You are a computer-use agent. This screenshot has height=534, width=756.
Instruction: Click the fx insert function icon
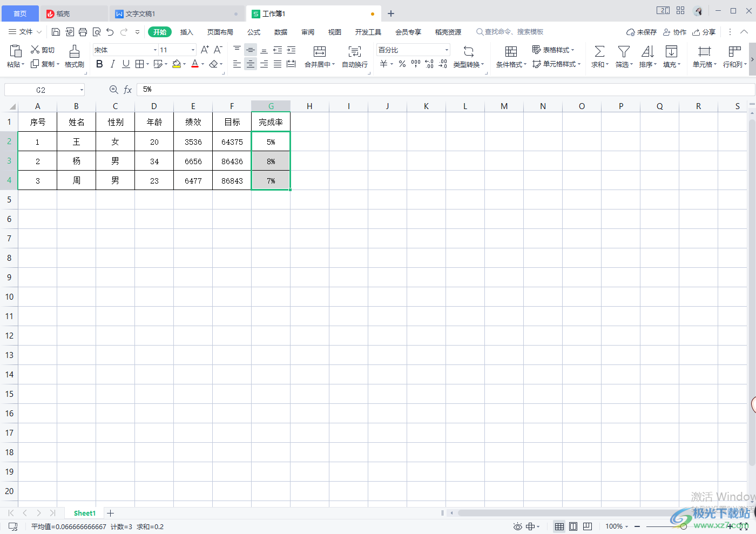point(128,90)
